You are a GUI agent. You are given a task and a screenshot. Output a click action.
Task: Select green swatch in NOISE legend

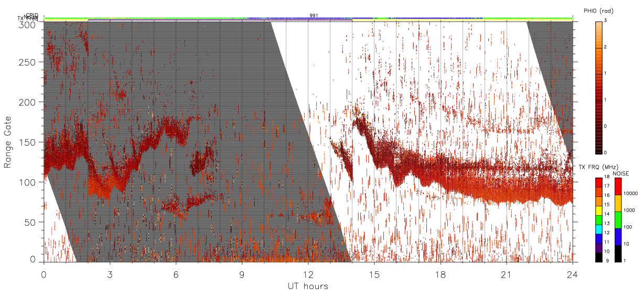pos(618,219)
